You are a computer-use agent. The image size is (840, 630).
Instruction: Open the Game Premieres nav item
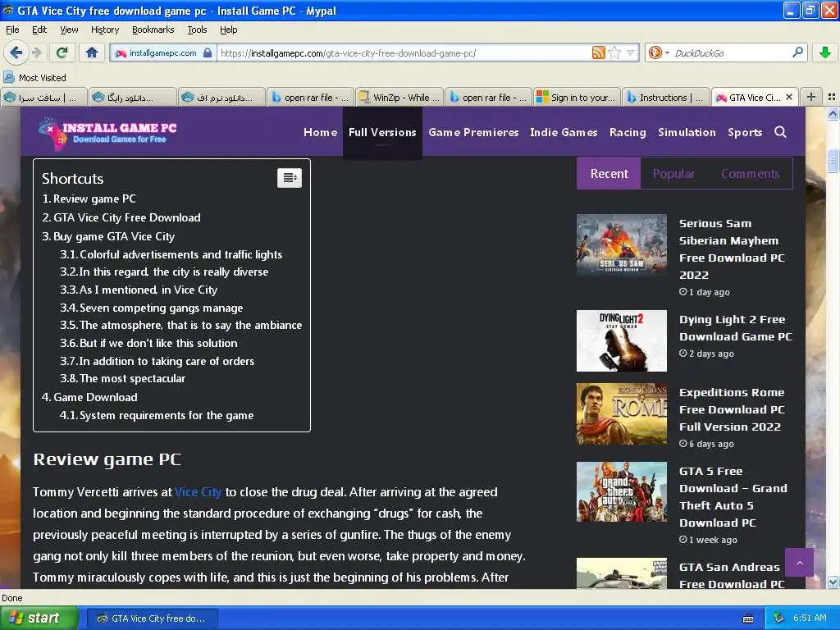(x=473, y=132)
